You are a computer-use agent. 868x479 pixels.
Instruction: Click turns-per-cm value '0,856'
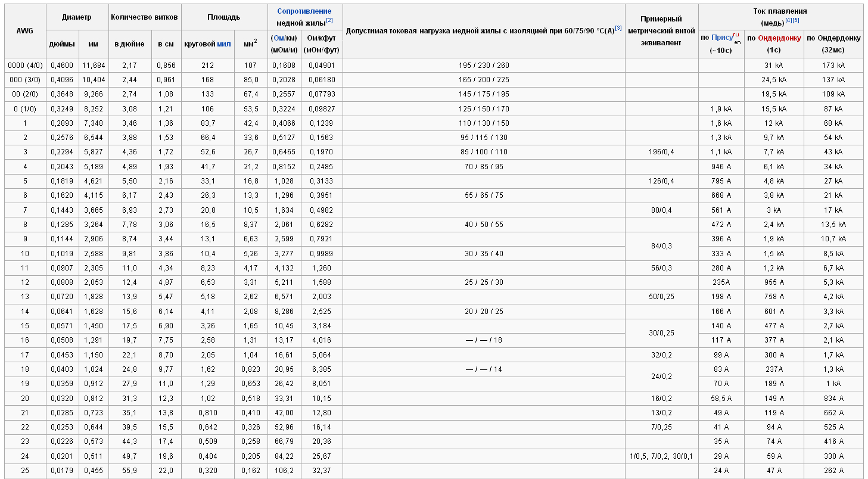point(166,66)
